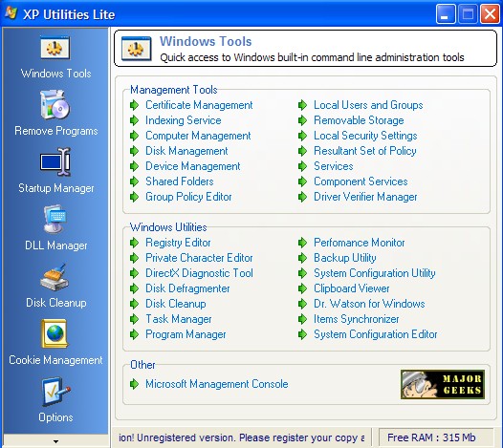Click Remove Programs sidebar label
This screenshot has width=503, height=448.
coord(56,131)
